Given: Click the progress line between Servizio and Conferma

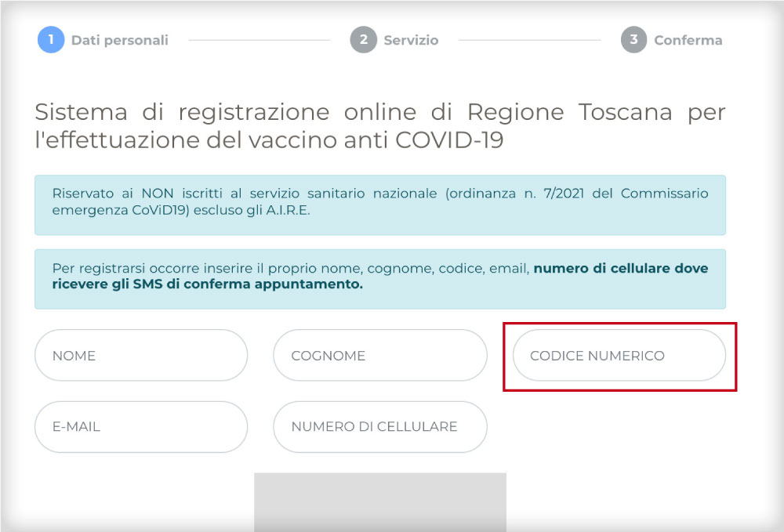Looking at the screenshot, I should tap(529, 40).
